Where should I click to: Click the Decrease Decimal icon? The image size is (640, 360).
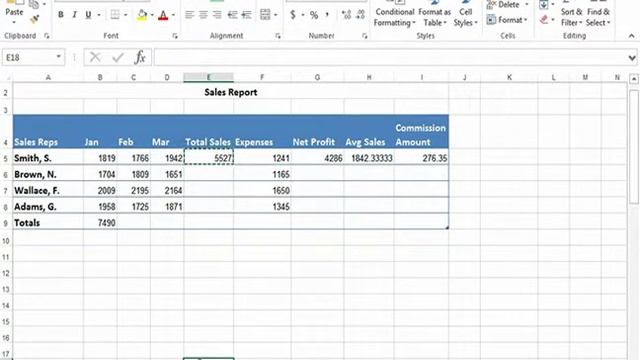pos(360,15)
